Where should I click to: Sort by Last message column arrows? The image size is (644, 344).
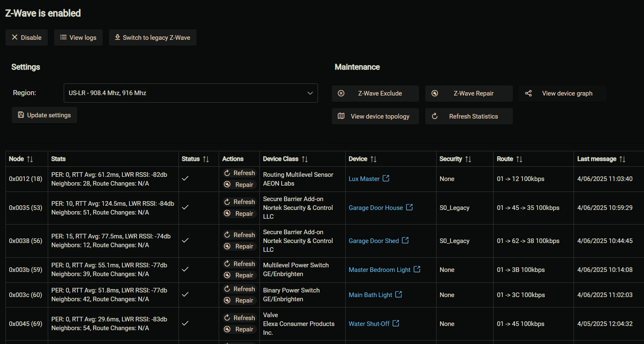pyautogui.click(x=622, y=159)
